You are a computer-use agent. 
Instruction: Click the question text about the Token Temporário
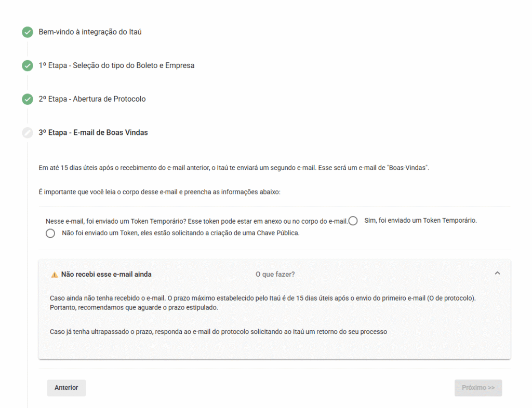point(196,221)
